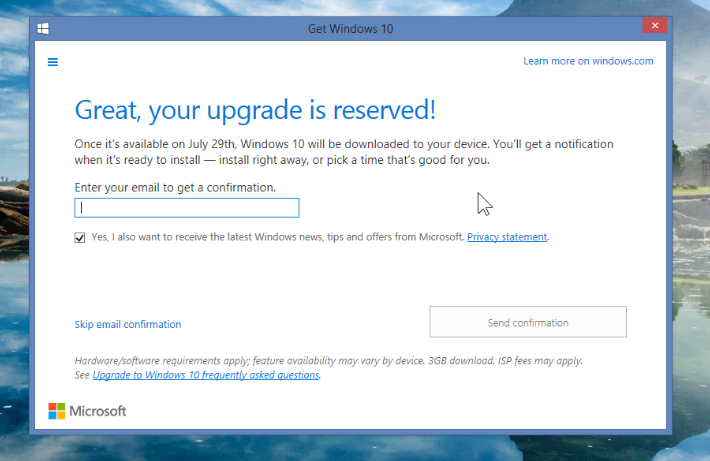Viewport: 710px width, 461px height.
Task: Click the Windows logo in title bar
Action: 43,29
